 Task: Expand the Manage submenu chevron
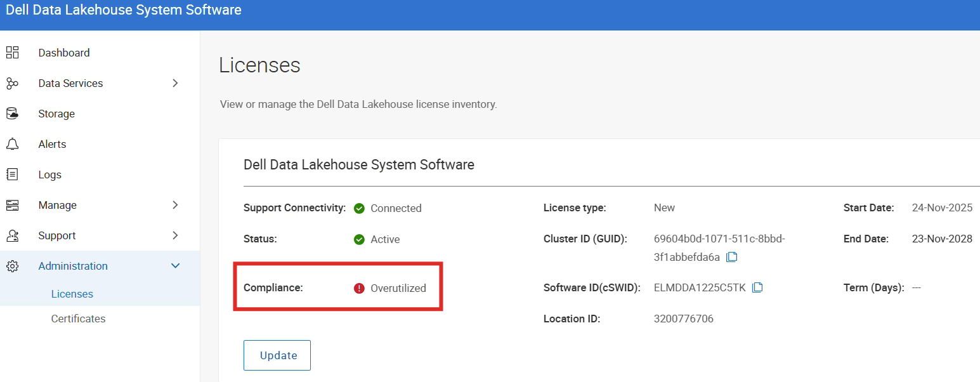(176, 205)
